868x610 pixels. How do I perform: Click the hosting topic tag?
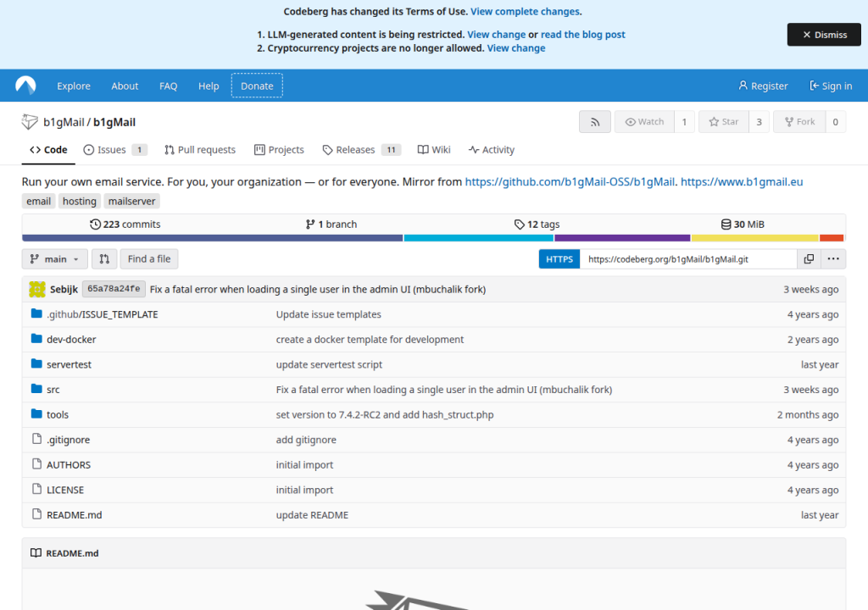click(79, 202)
